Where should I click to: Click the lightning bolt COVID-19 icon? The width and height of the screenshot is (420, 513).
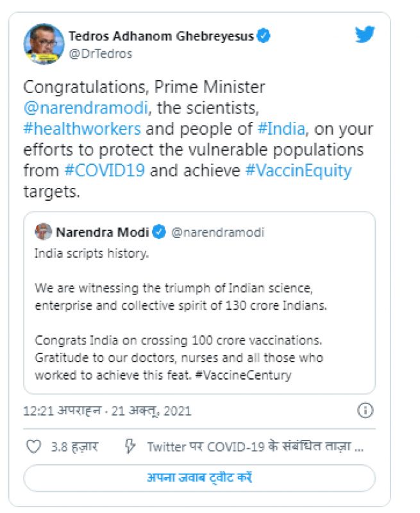pos(128,446)
